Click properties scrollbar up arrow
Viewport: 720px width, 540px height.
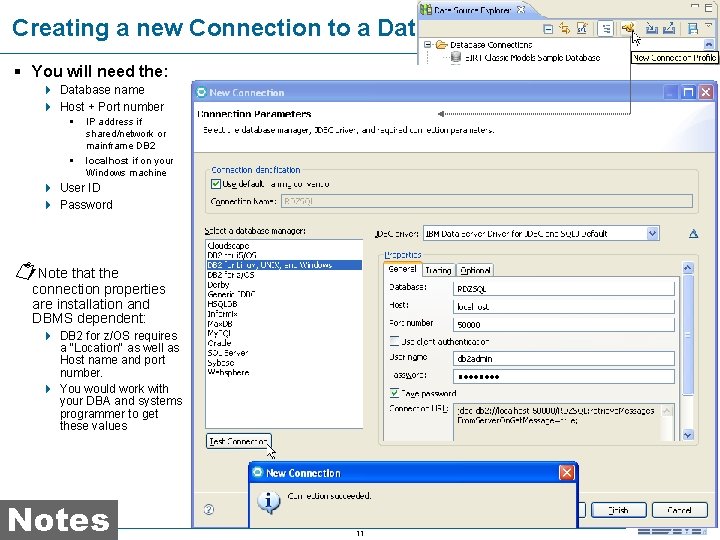point(687,268)
